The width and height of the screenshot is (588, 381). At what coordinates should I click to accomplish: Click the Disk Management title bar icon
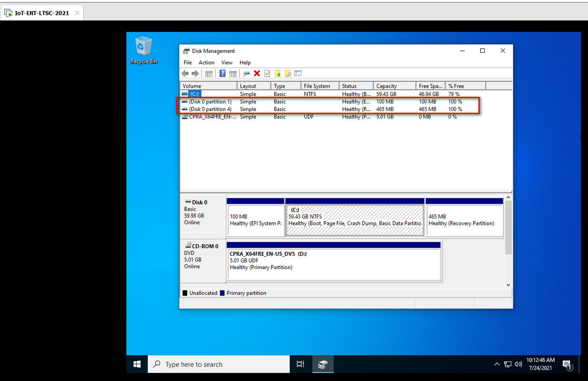pos(187,51)
